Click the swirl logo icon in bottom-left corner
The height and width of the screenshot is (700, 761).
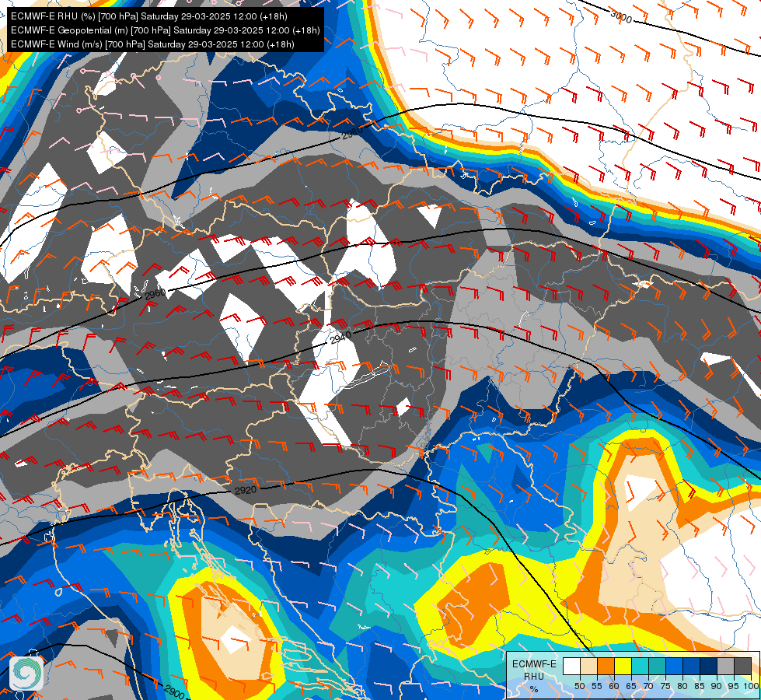click(26, 673)
